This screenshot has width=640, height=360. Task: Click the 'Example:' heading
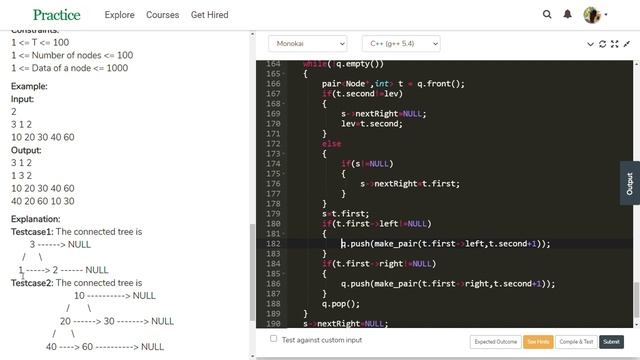point(29,86)
